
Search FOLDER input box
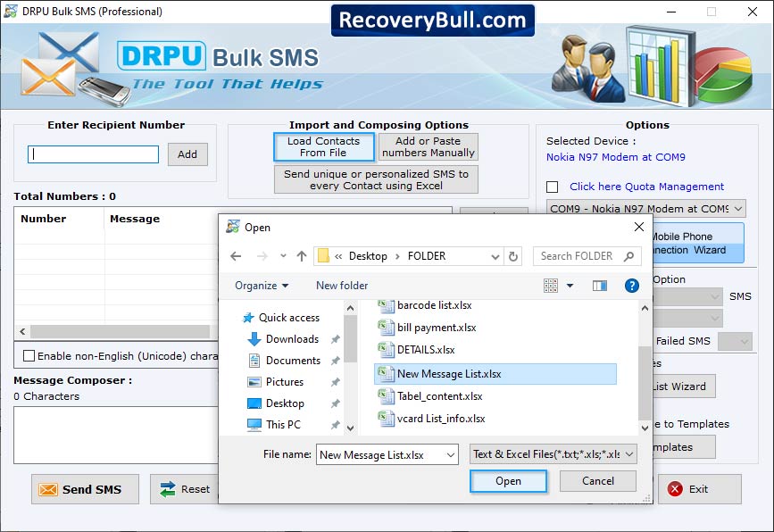(587, 256)
